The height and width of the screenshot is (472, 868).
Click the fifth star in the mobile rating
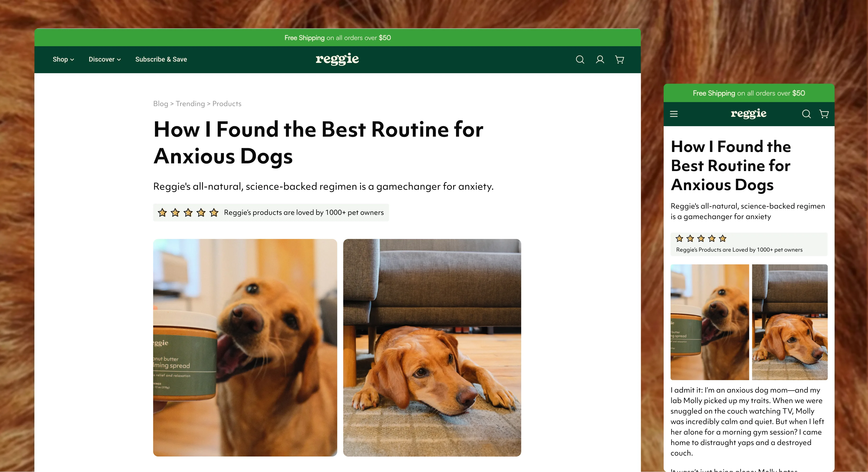[722, 238]
